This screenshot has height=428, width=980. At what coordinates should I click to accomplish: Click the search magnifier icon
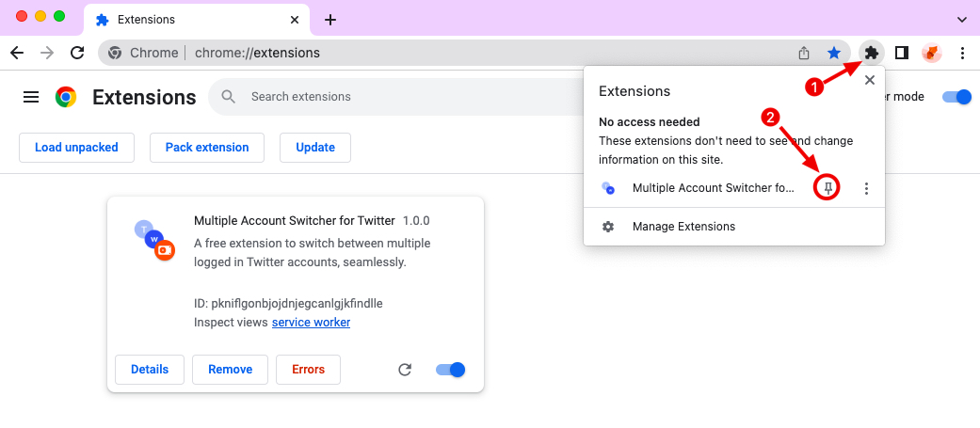tap(229, 96)
